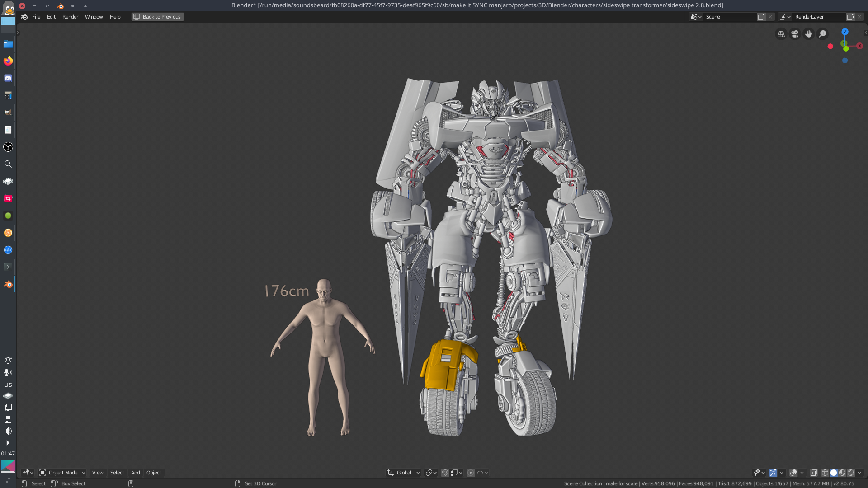Toggle the camera view icon

(x=795, y=34)
